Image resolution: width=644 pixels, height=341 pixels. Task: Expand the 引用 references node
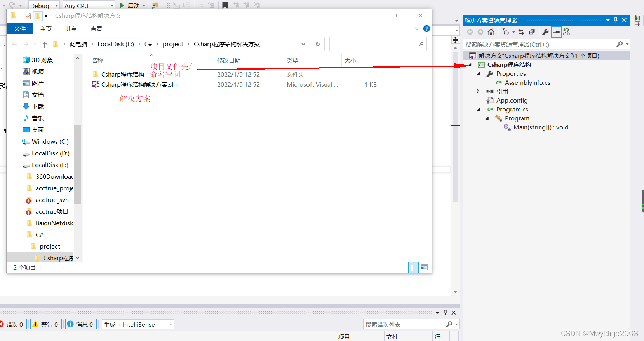[479, 91]
